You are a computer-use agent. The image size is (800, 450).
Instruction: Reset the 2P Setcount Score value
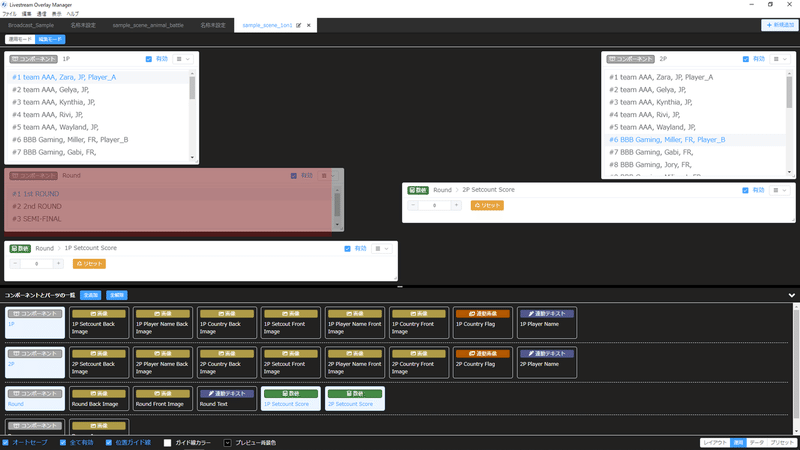(x=487, y=205)
